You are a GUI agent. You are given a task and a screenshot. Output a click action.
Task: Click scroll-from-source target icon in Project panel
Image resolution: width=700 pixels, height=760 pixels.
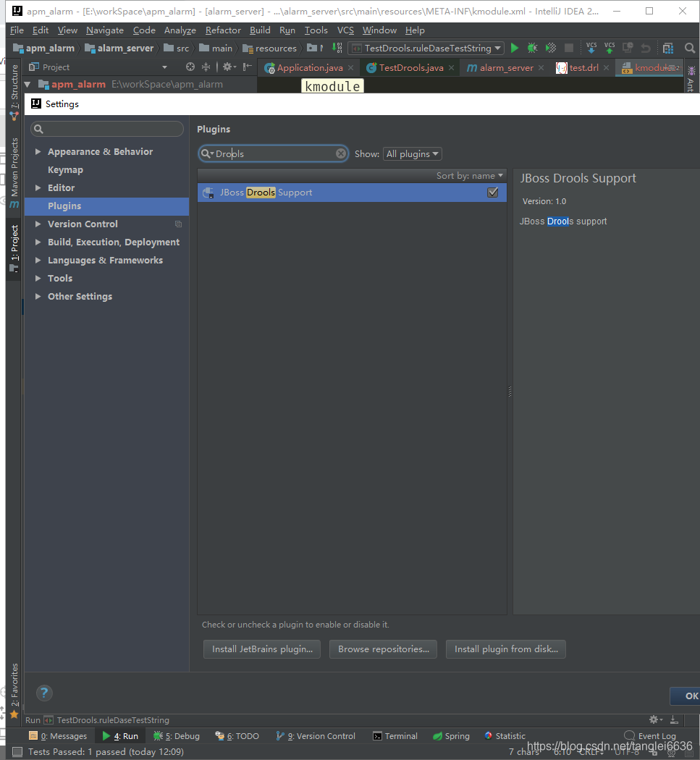pyautogui.click(x=190, y=67)
